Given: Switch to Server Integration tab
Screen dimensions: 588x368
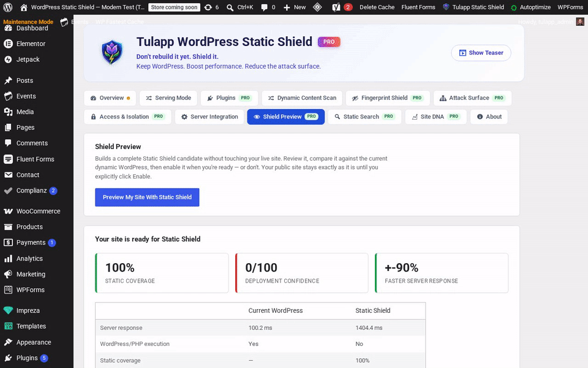Looking at the screenshot, I should [x=209, y=117].
